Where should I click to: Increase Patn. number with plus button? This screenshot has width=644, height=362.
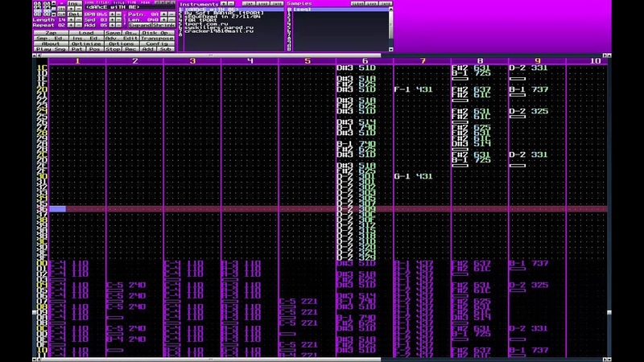pyautogui.click(x=163, y=14)
